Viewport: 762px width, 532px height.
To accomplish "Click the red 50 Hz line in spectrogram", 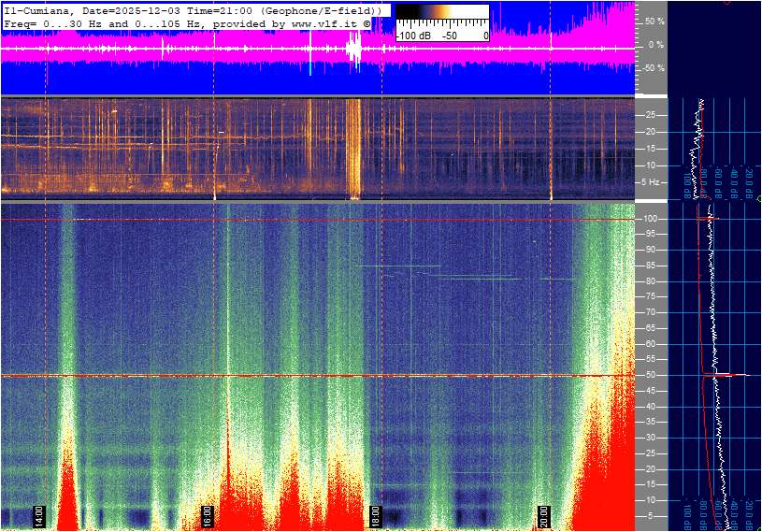I will pyautogui.click(x=280, y=376).
